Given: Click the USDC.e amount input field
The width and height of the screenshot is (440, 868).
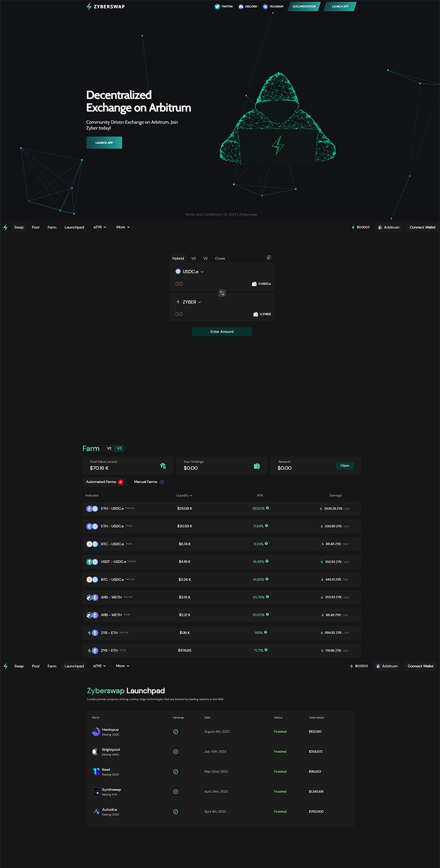Looking at the screenshot, I should 208,284.
